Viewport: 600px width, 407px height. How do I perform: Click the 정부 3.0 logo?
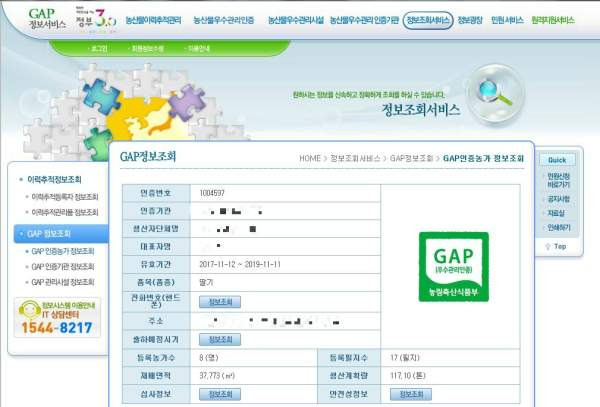[x=96, y=18]
